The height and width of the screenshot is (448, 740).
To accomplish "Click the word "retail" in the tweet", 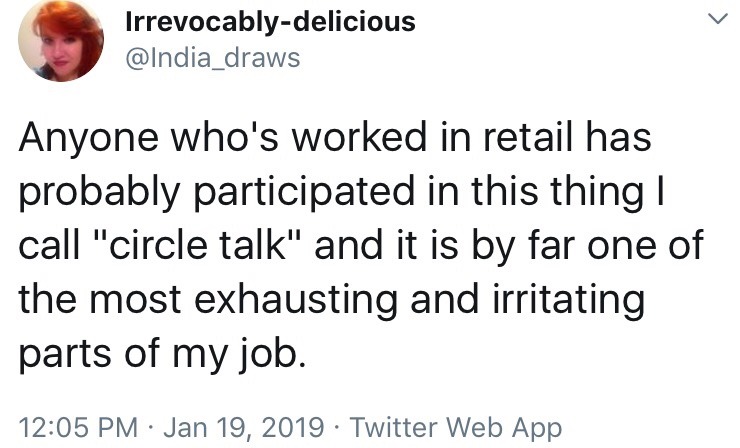I will click(x=528, y=136).
